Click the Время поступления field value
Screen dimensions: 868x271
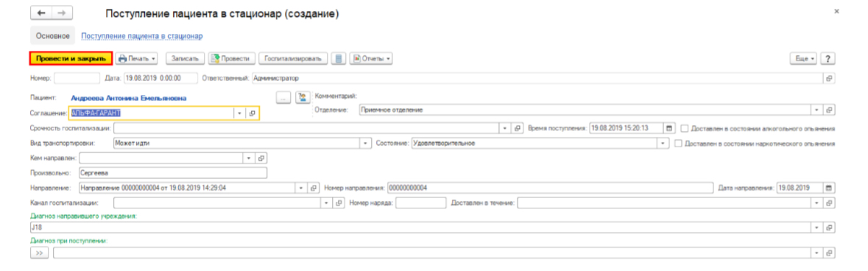[627, 128]
